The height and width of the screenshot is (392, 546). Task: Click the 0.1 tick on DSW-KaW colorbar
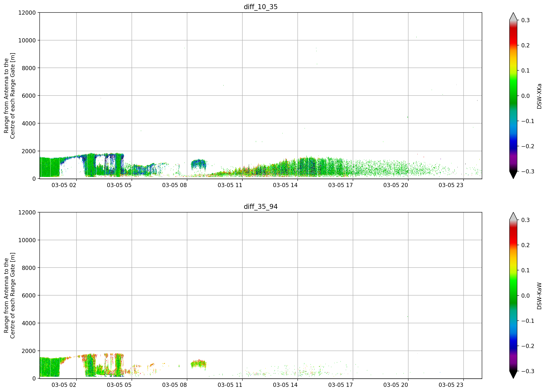(x=525, y=271)
